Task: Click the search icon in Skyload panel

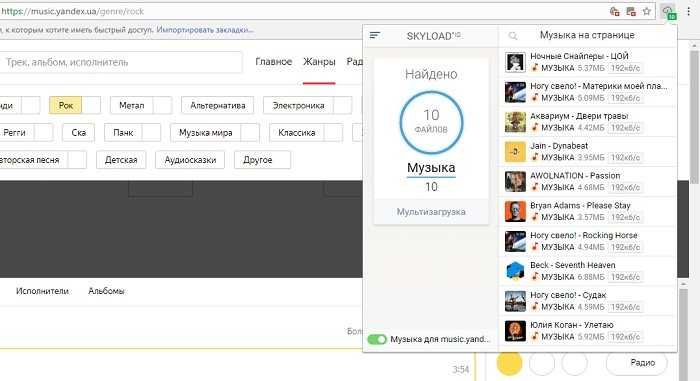Action: [513, 36]
